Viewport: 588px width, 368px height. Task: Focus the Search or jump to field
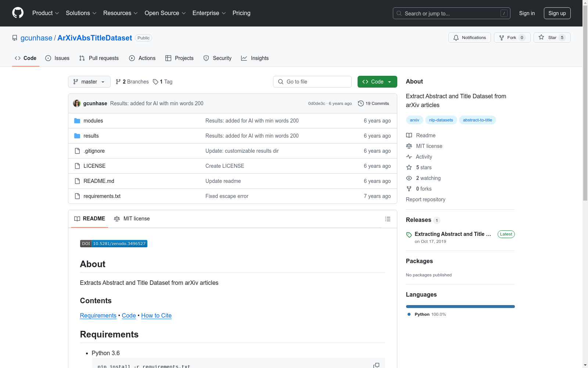point(452,13)
